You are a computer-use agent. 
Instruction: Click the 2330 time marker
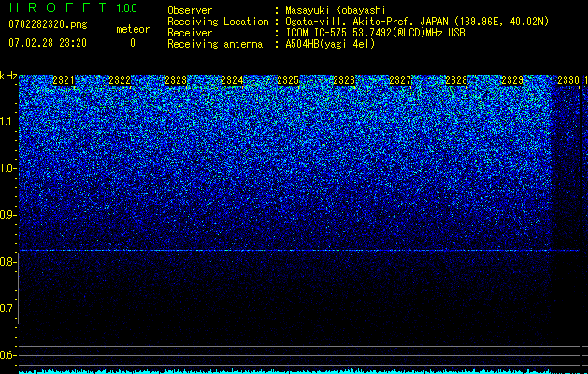coord(568,80)
